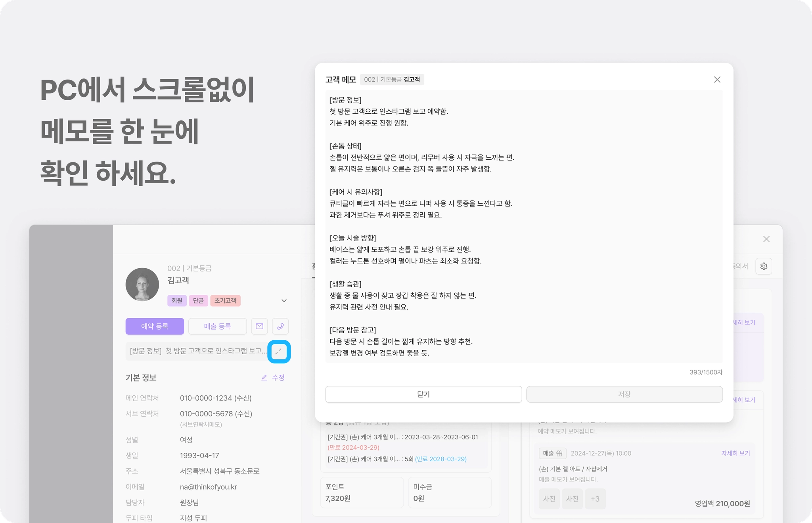812x523 pixels.
Task: Close the 고객 메모 dialog
Action: coord(717,80)
